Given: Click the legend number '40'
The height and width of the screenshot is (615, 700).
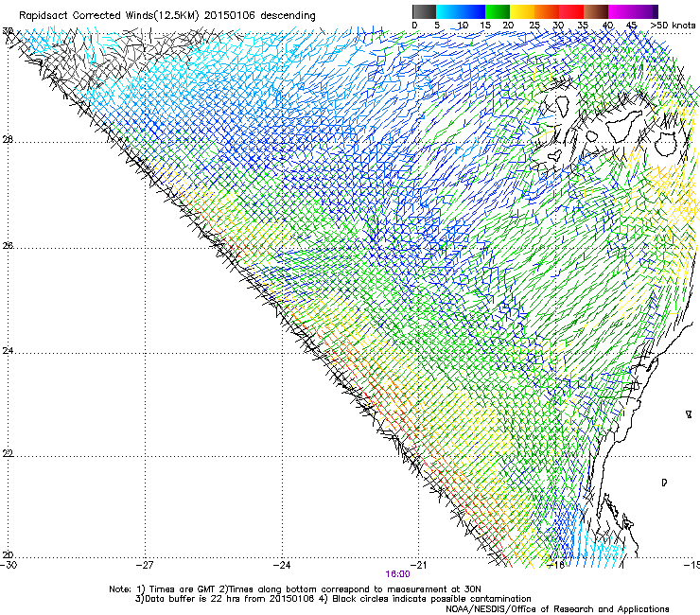Looking at the screenshot, I should point(607,25).
